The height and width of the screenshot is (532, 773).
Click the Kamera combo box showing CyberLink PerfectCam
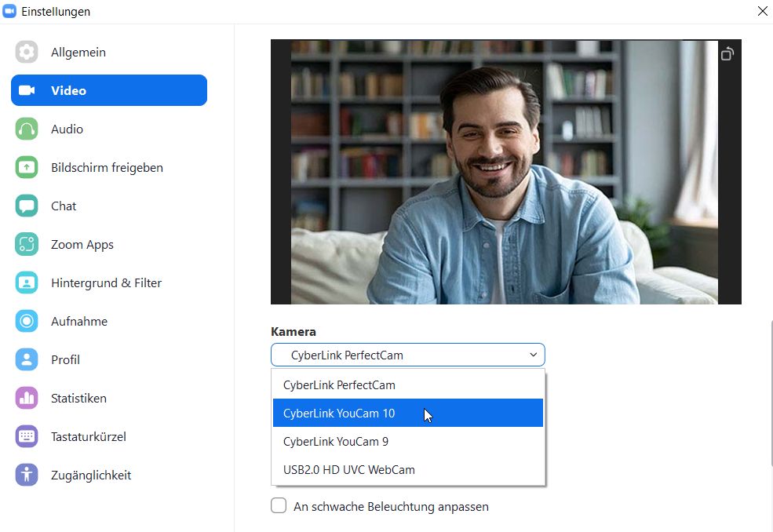[x=408, y=355]
